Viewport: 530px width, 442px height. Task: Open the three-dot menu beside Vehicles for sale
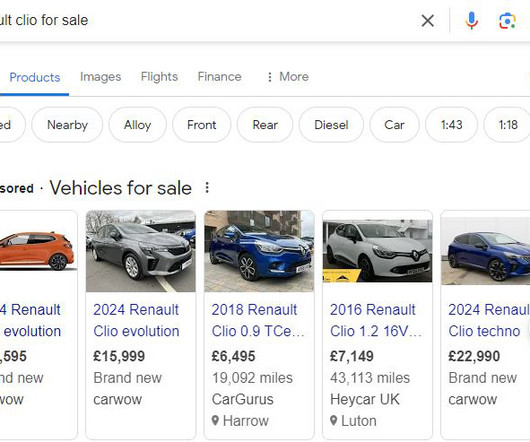[207, 188]
